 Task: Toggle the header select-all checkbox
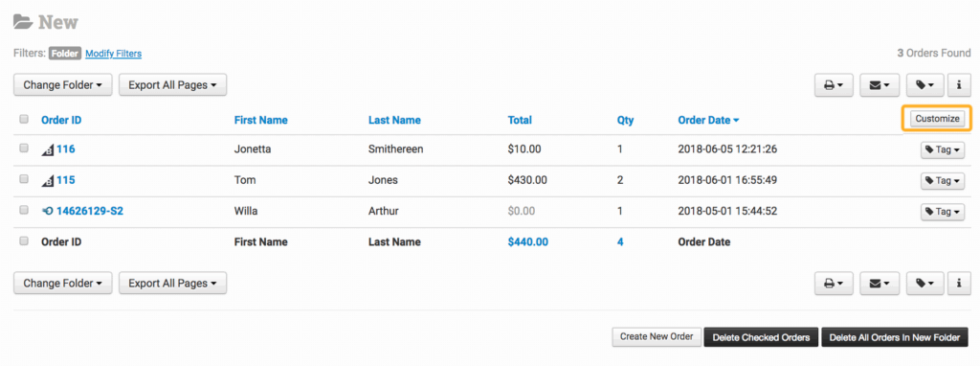[24, 119]
